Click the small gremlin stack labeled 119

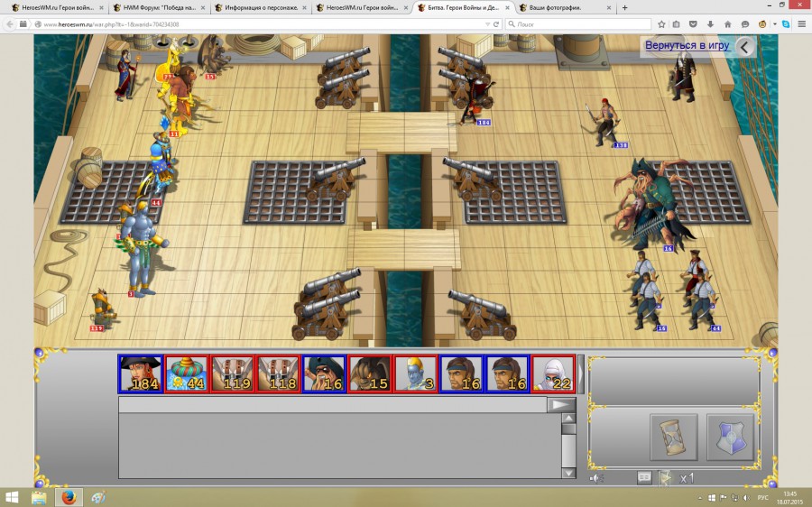[101, 309]
